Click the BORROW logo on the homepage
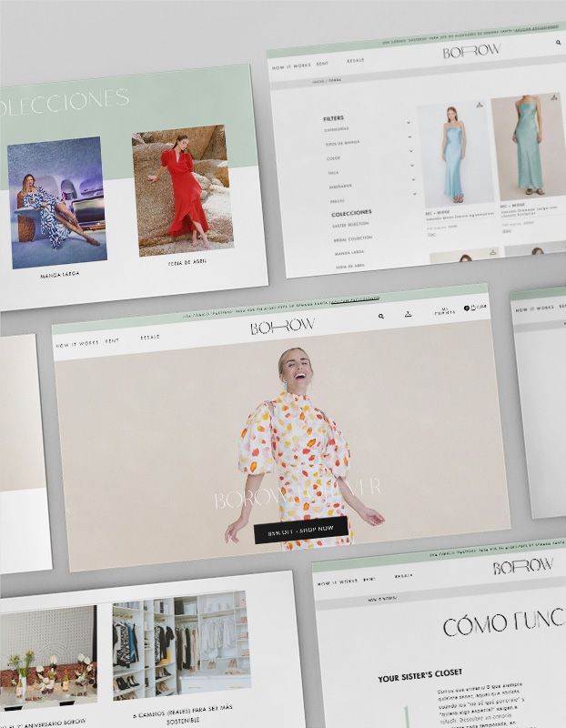Viewport: 566px width, 728px height. point(282,327)
